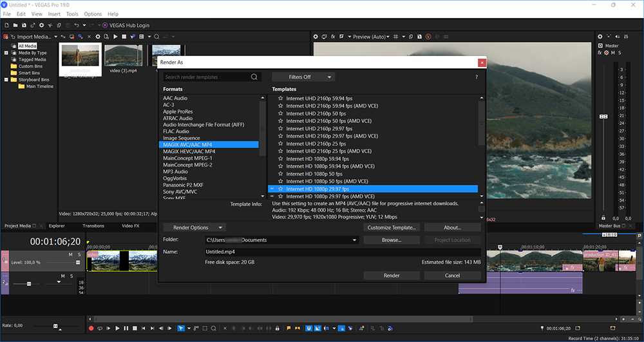Star the Internet HD 1080p 50 fps template
This screenshot has height=342, width=644.
280,174
